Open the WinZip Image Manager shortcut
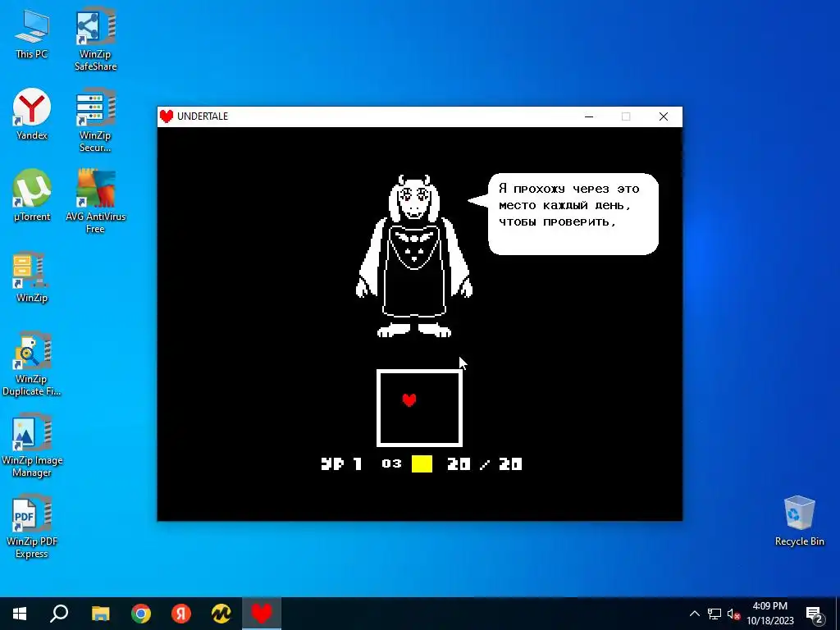Image resolution: width=840 pixels, height=630 pixels. point(32,445)
